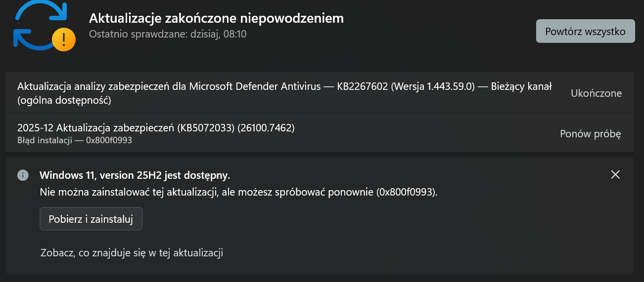Click the Aktualizacje zakończone niepowodzeniem heading
Screen dimensions: 644x282
[x=216, y=18]
